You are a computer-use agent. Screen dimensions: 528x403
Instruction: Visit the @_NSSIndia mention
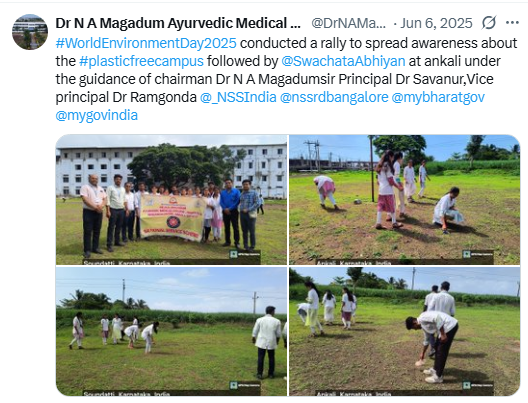238,97
